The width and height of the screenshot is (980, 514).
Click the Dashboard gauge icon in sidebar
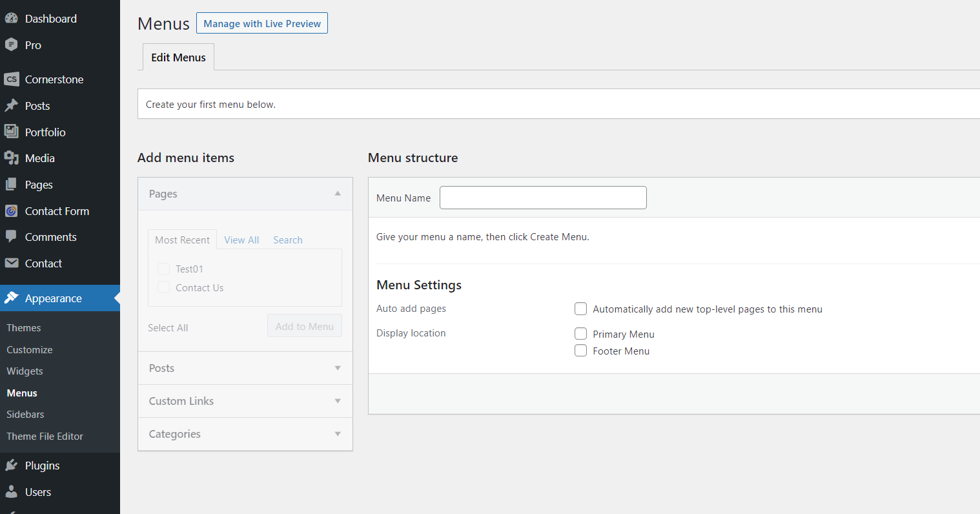click(12, 19)
